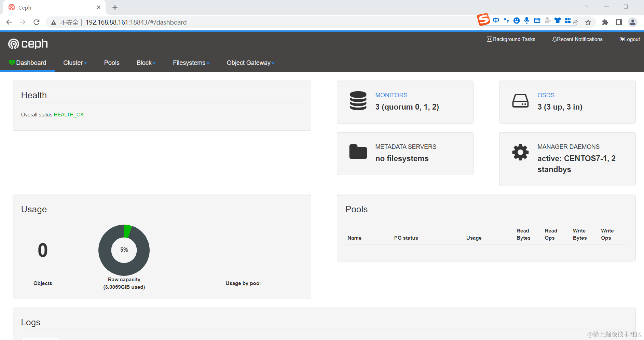
Task: Toggle the browser side panel icon
Action: [619, 22]
